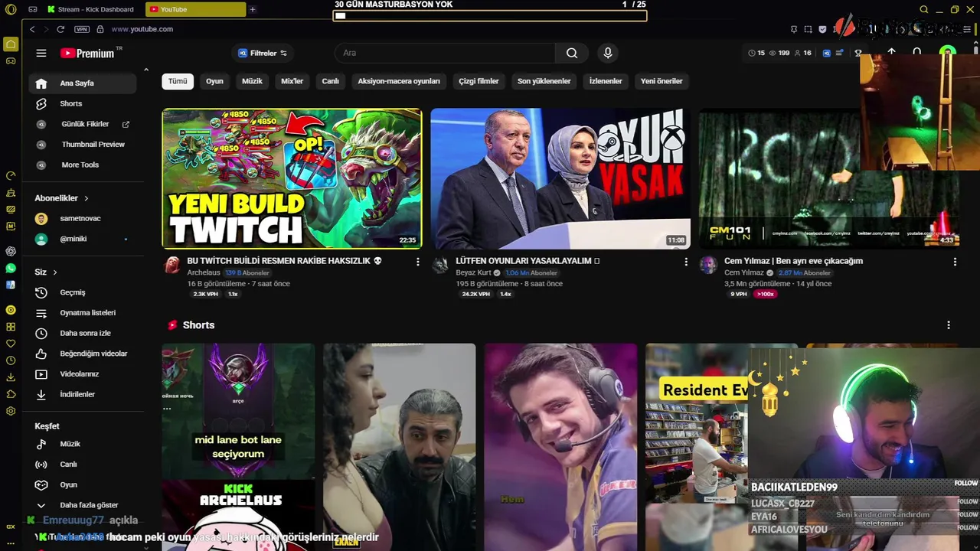Click the blue IQ icon in stats bar

click(827, 53)
